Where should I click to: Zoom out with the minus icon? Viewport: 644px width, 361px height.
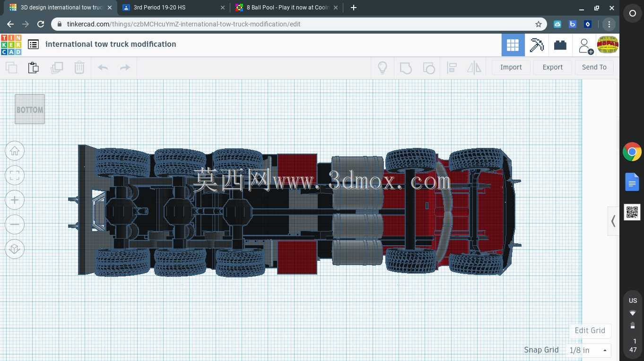pos(15,224)
